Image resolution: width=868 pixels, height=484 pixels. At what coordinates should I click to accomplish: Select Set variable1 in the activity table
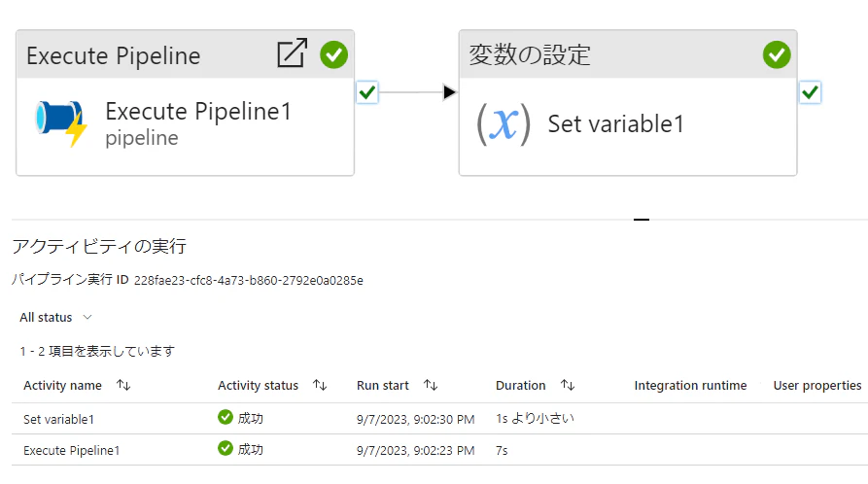[58, 419]
